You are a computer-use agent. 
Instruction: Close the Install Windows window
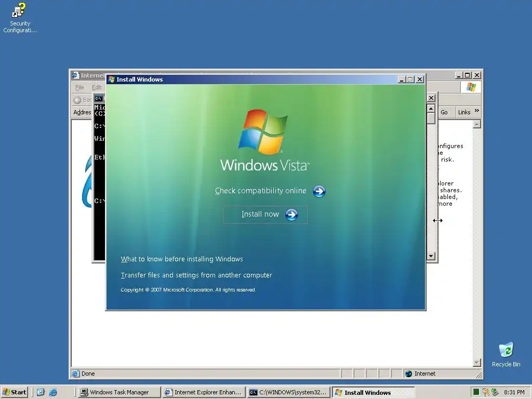click(420, 79)
